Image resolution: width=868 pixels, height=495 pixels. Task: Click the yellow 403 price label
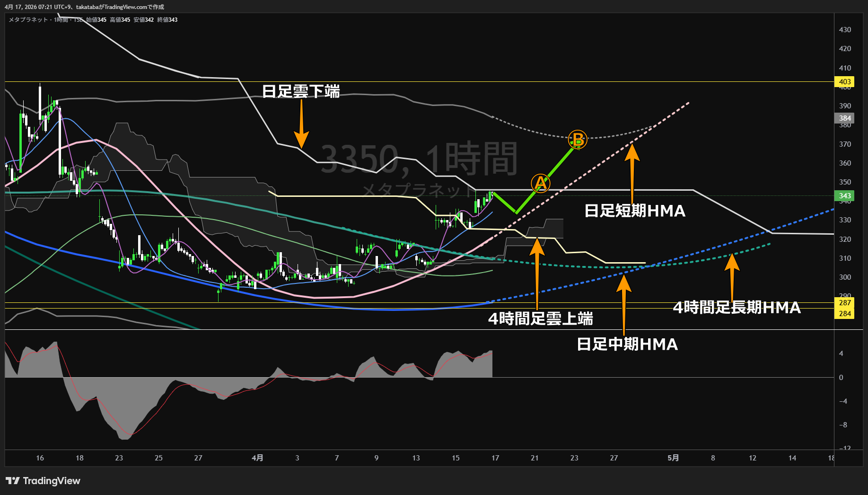pos(844,82)
